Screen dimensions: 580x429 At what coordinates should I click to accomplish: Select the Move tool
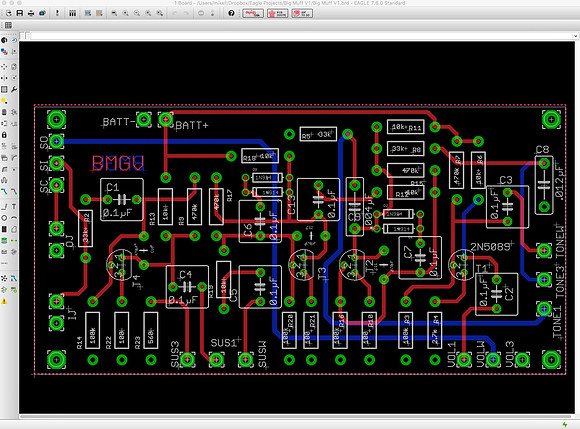[4, 67]
